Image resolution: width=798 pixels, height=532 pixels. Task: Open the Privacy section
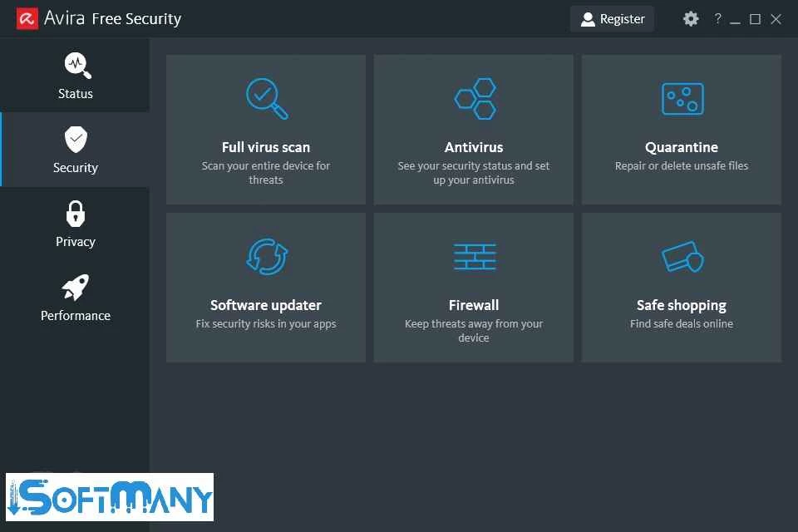76,224
